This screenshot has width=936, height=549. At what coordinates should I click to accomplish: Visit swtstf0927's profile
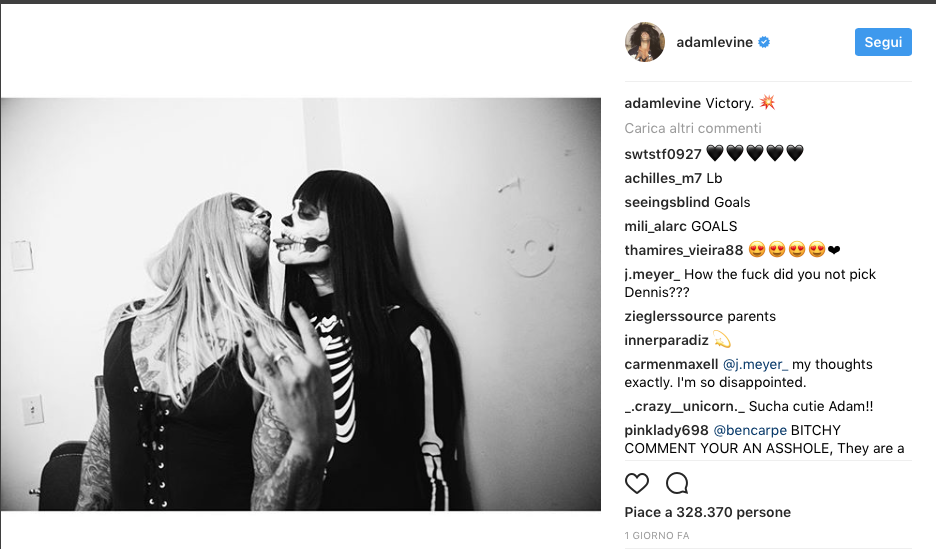(663, 154)
